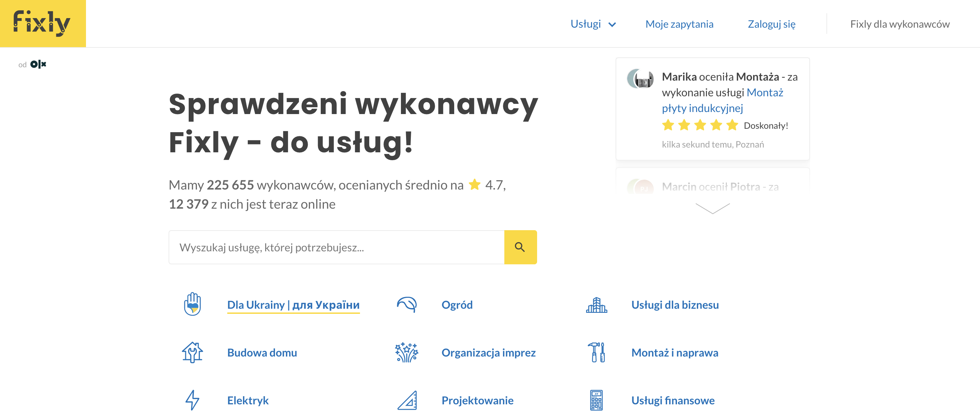The image size is (980, 418).
Task: Open Budowa domu category
Action: [262, 352]
